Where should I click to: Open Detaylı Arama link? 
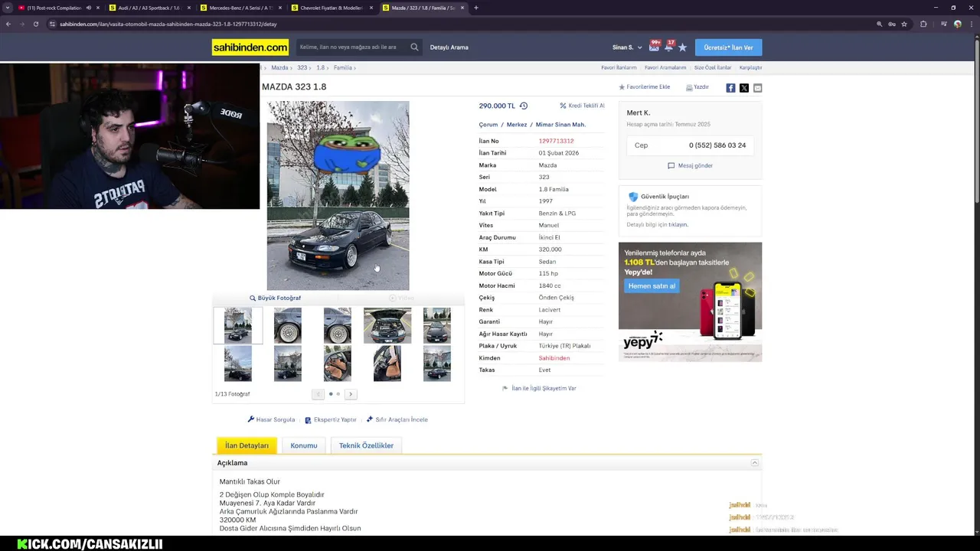tap(449, 47)
